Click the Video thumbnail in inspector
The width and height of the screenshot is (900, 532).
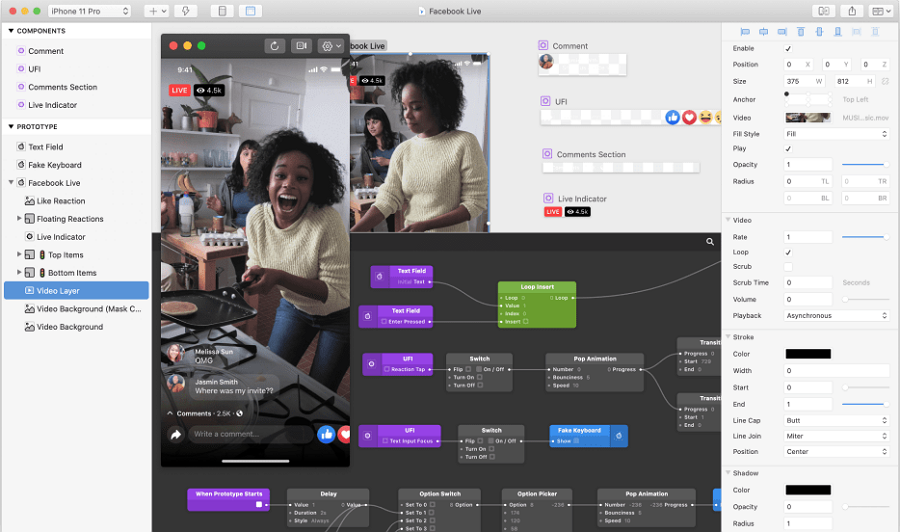click(x=808, y=118)
